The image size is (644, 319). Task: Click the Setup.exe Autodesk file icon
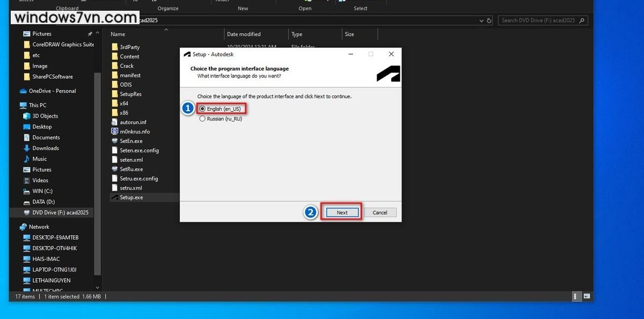[114, 197]
